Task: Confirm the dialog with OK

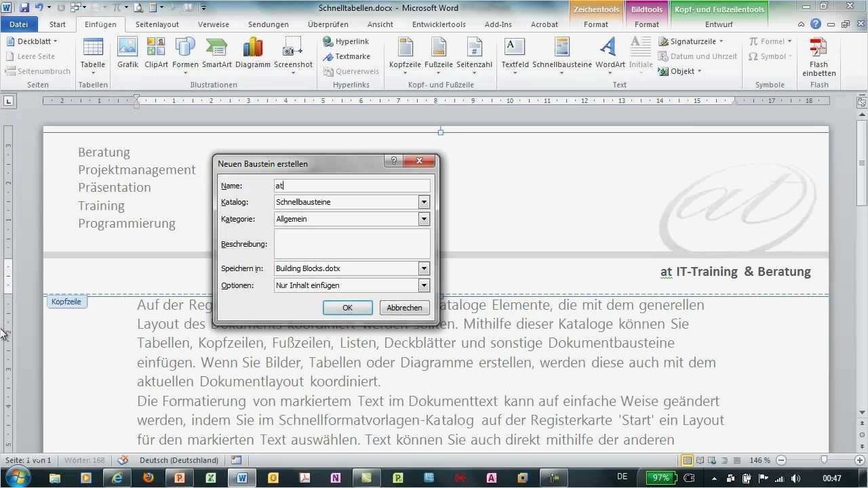Action: [348, 308]
